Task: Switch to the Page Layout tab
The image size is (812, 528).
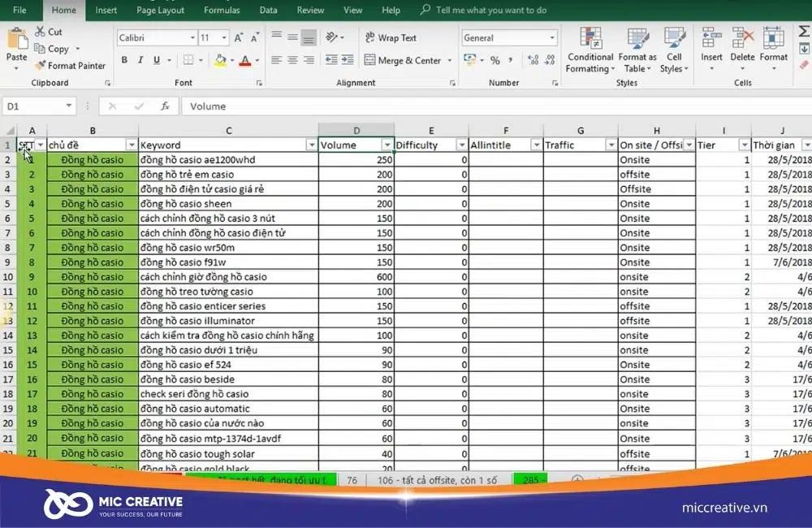Action: (x=161, y=10)
